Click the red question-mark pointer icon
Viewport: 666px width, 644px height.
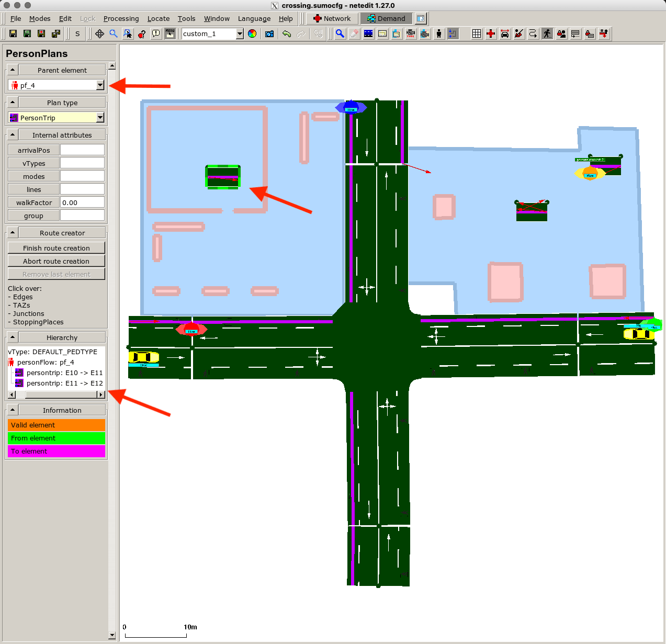[142, 33]
